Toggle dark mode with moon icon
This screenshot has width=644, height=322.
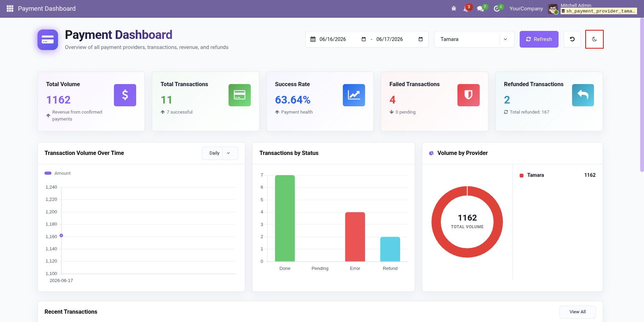[x=594, y=39]
